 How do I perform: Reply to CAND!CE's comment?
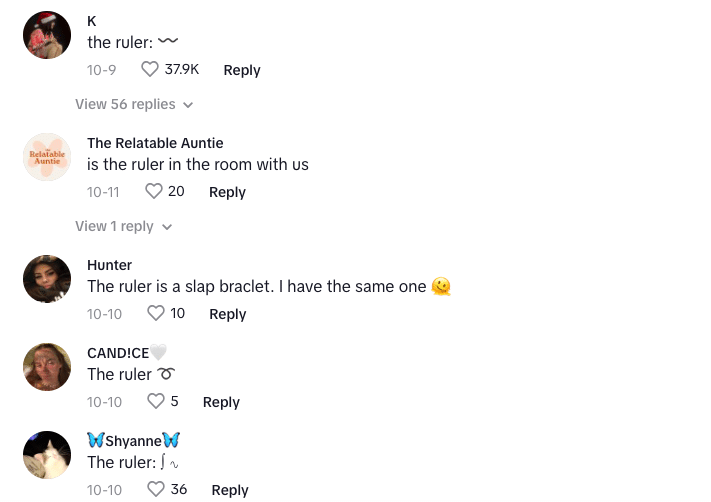(x=221, y=402)
